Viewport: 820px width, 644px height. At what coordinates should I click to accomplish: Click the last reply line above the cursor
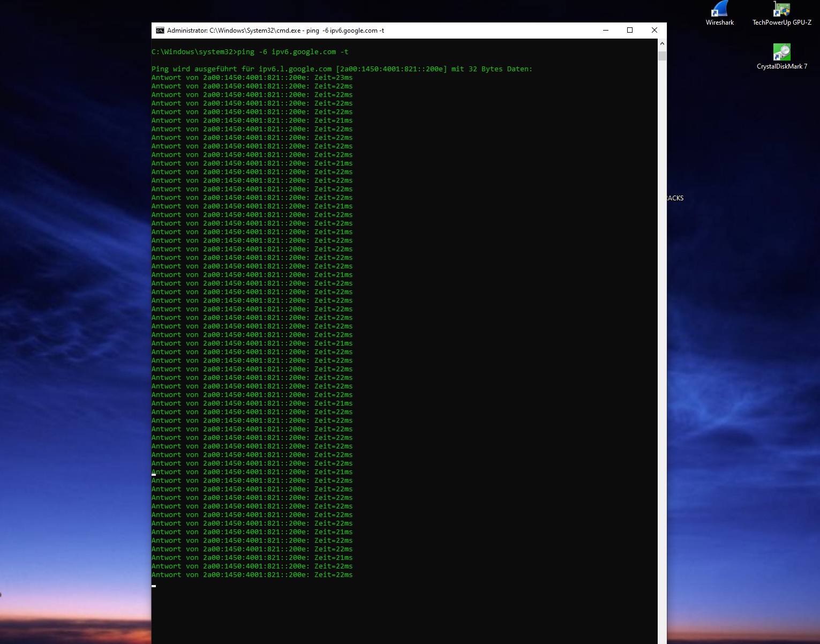coord(252,575)
